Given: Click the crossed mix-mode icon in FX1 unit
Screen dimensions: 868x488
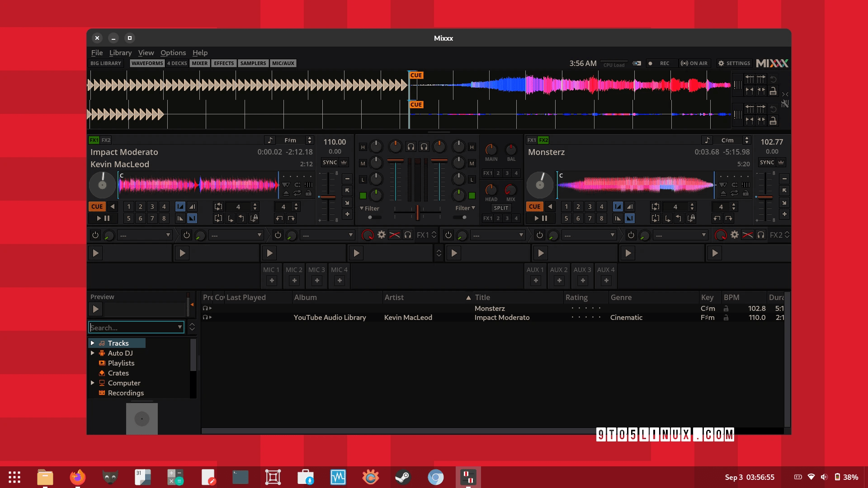Looking at the screenshot, I should (x=394, y=235).
